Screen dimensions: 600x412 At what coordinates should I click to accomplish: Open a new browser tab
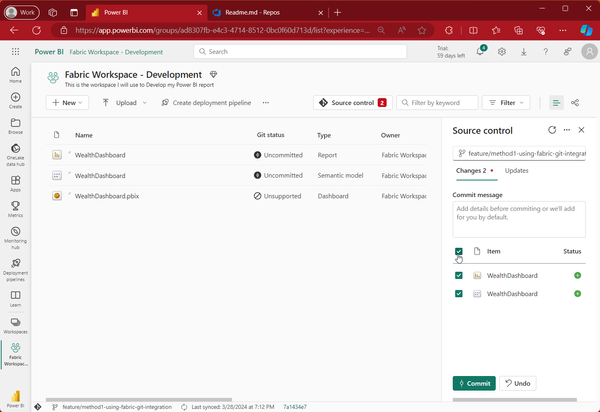(337, 13)
